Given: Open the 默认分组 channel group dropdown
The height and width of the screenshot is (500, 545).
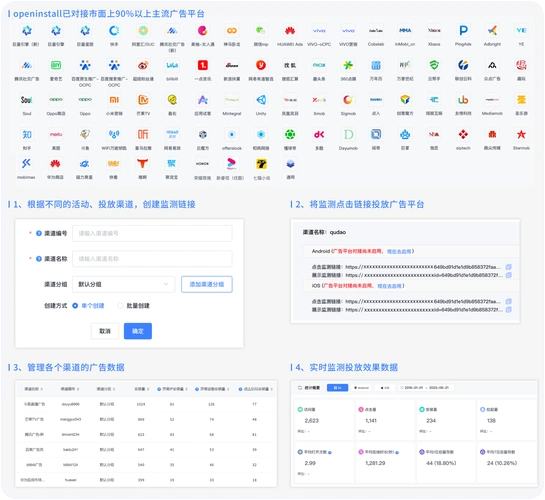Looking at the screenshot, I should (123, 284).
